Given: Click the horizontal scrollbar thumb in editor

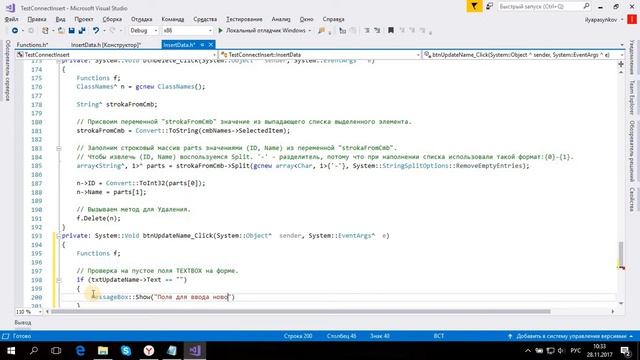Looking at the screenshot, I should pyautogui.click(x=300, y=312).
